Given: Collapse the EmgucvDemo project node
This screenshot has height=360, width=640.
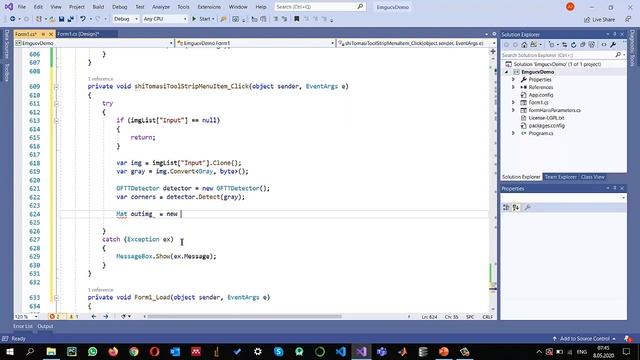Looking at the screenshot, I should (x=507, y=72).
